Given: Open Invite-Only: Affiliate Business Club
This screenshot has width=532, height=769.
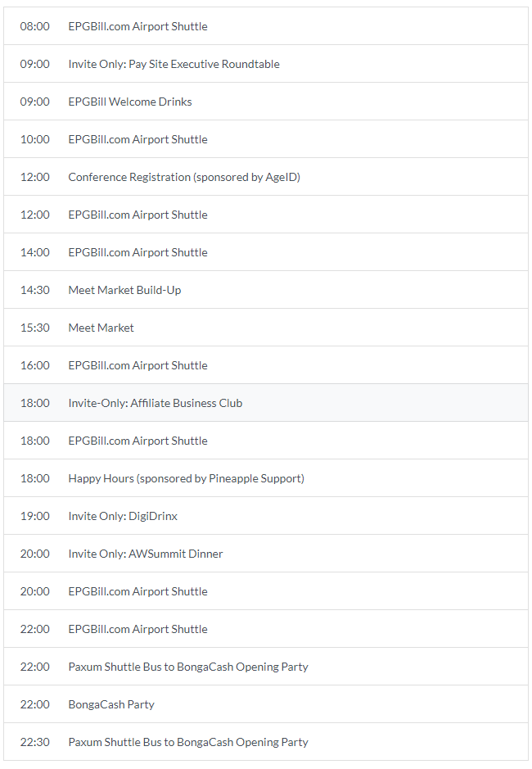Looking at the screenshot, I should coord(156,403).
